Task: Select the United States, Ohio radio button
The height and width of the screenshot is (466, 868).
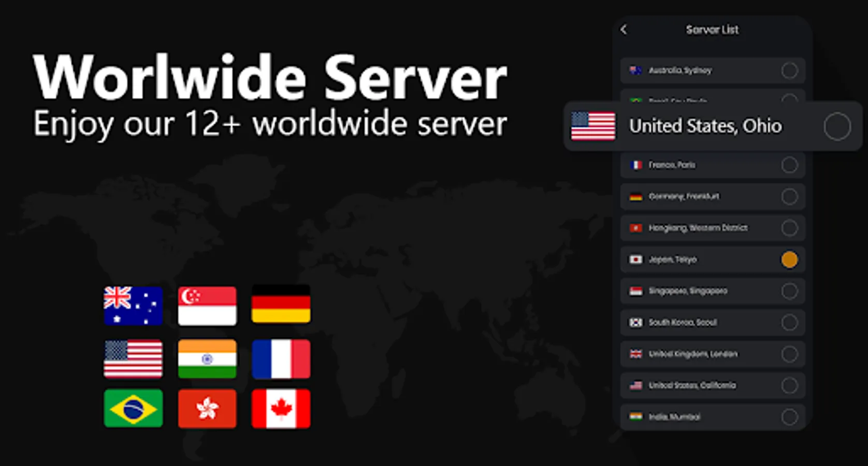Action: point(837,126)
